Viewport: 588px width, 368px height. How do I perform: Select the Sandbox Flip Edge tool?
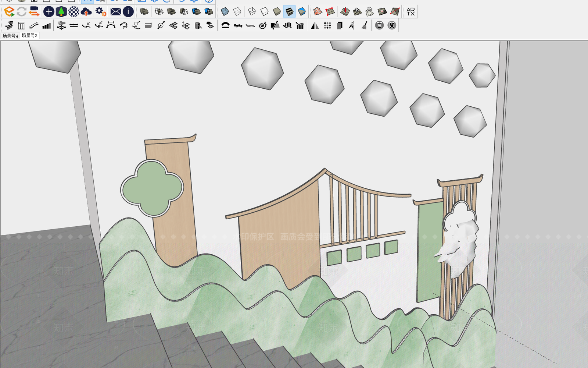395,12
